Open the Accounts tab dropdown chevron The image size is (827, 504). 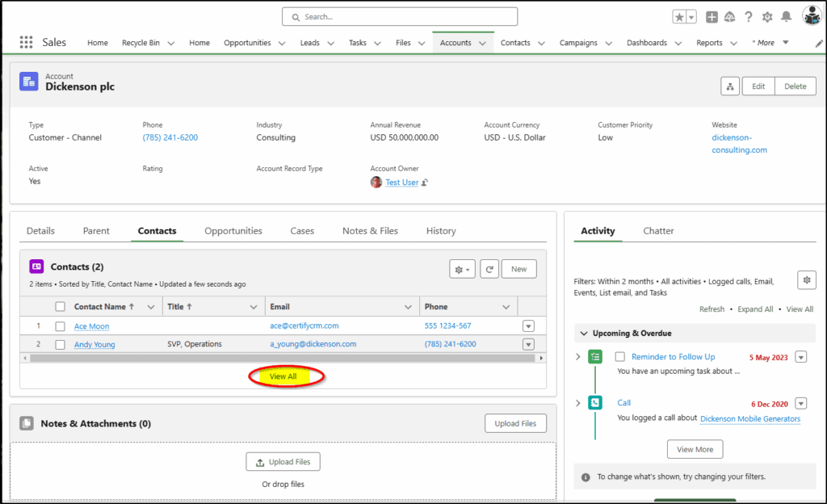tap(483, 44)
